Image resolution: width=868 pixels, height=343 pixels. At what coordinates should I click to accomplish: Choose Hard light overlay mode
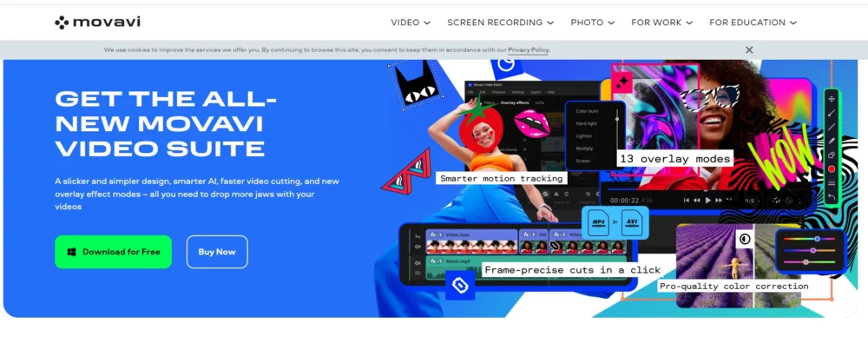coord(586,123)
